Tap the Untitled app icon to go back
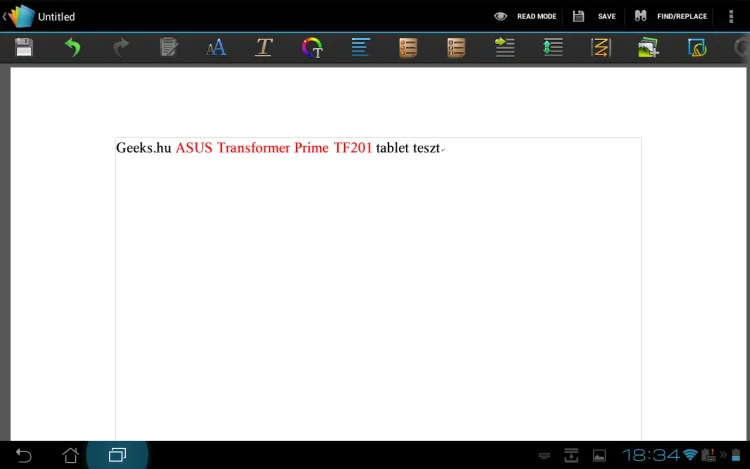Image resolution: width=750 pixels, height=469 pixels. (x=22, y=16)
